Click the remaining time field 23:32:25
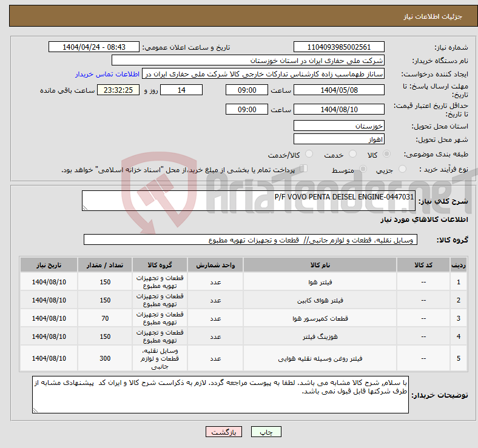The width and height of the screenshot is (478, 448). (x=118, y=90)
